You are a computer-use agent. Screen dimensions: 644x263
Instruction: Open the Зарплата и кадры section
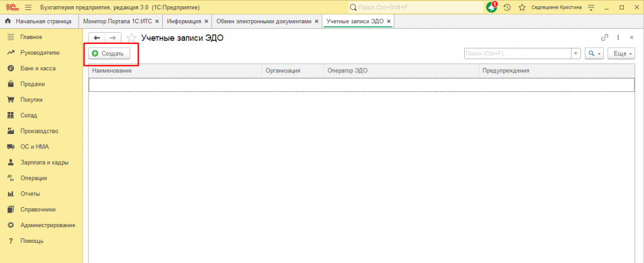[45, 162]
